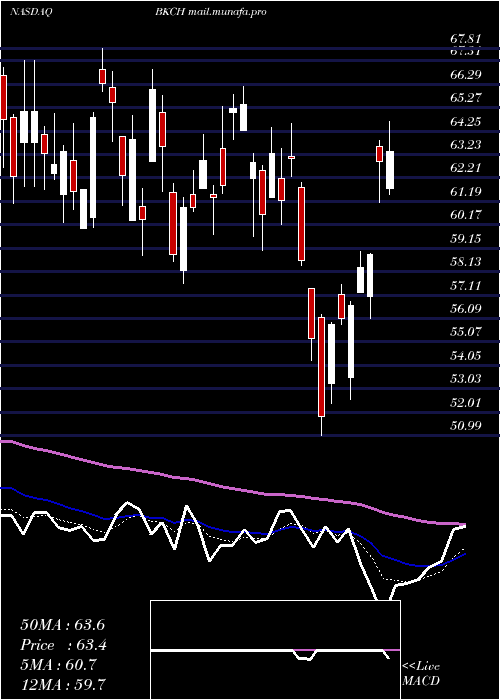Select the 54.05 price axis label
This screenshot has height=700, width=500.
pos(466,355)
